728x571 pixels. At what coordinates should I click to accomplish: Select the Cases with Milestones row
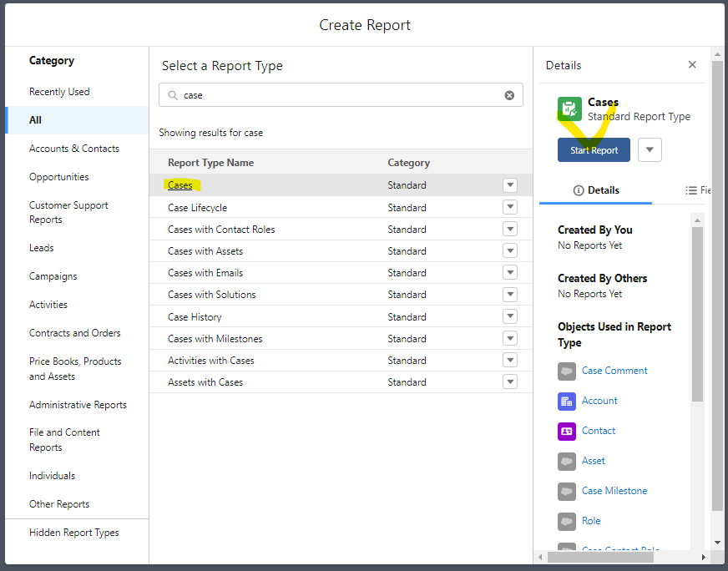pos(215,339)
